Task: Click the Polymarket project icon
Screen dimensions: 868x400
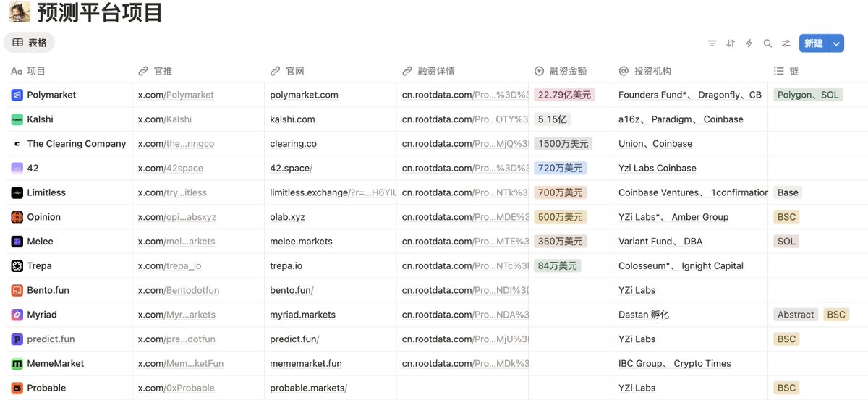Action: point(17,95)
